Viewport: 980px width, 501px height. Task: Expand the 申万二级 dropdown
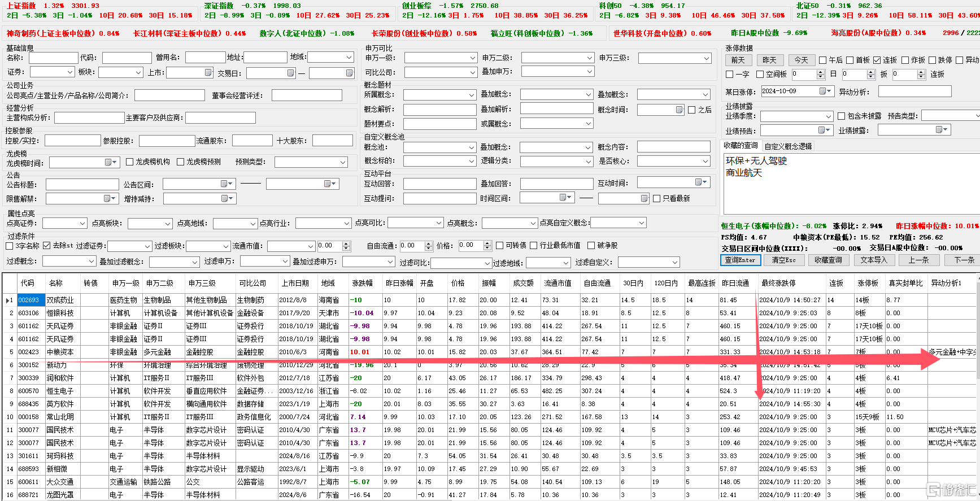click(x=590, y=58)
